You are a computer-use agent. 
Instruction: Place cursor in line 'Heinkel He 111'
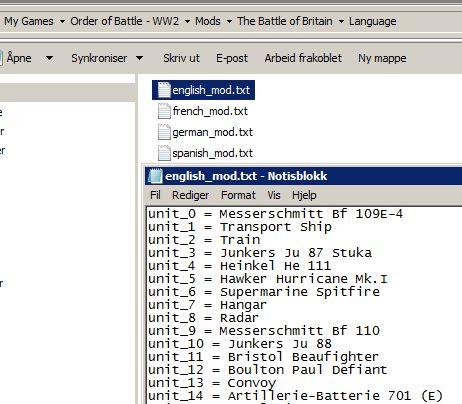pyautogui.click(x=239, y=266)
